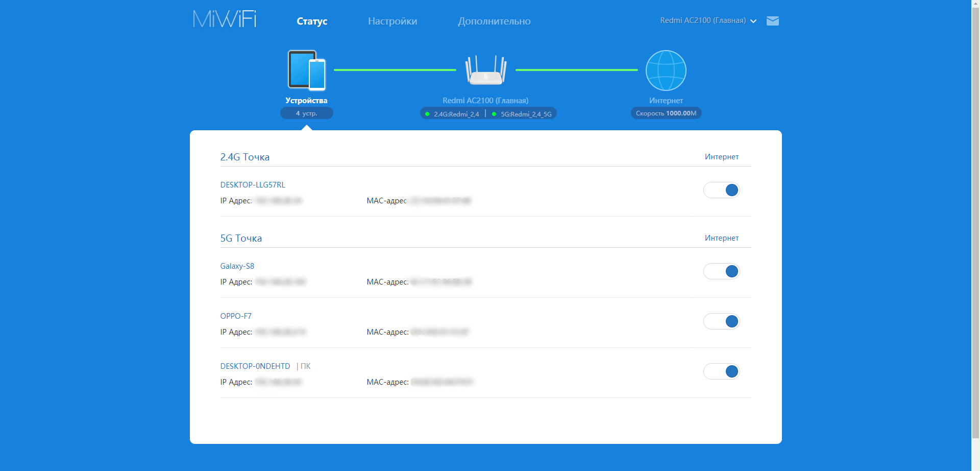Select the OPPO-F7 device name
Image resolution: width=980 pixels, height=471 pixels.
[236, 316]
